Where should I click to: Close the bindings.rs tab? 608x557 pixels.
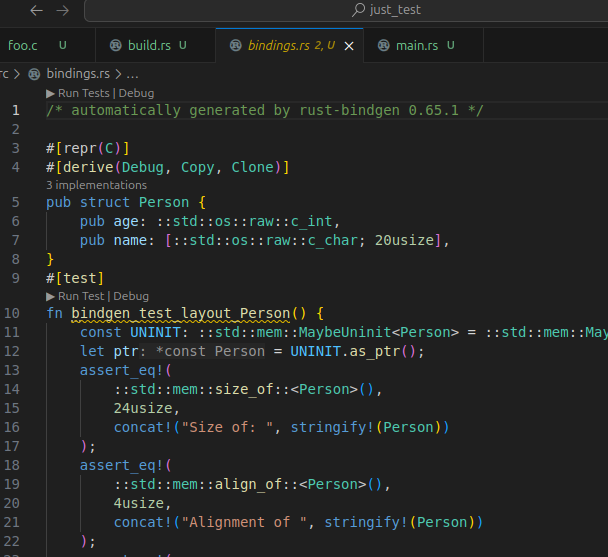[349, 46]
